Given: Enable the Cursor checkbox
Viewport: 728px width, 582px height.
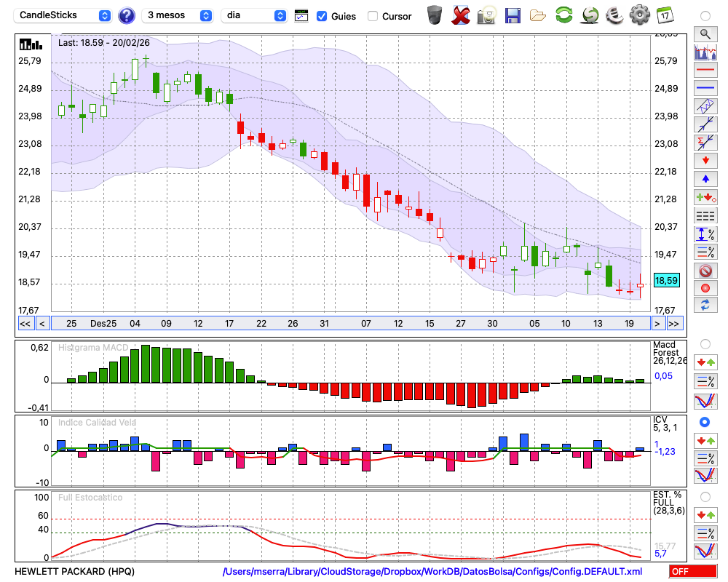Looking at the screenshot, I should tap(373, 16).
